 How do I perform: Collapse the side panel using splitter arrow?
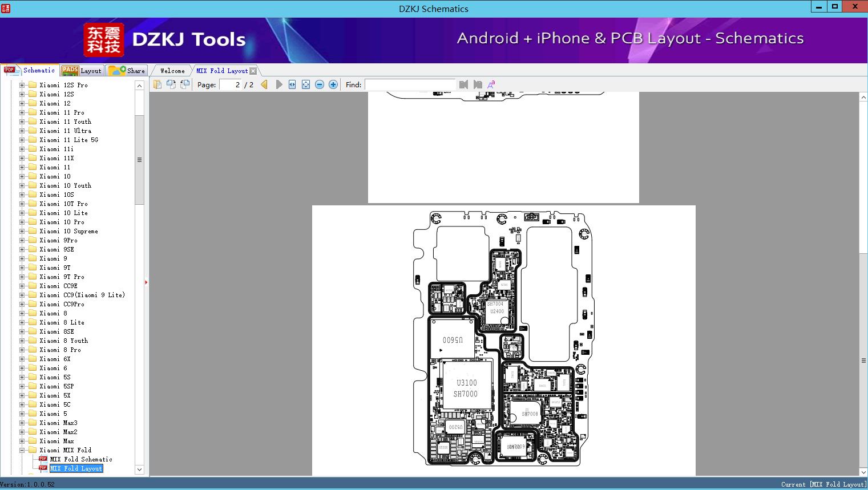(146, 282)
